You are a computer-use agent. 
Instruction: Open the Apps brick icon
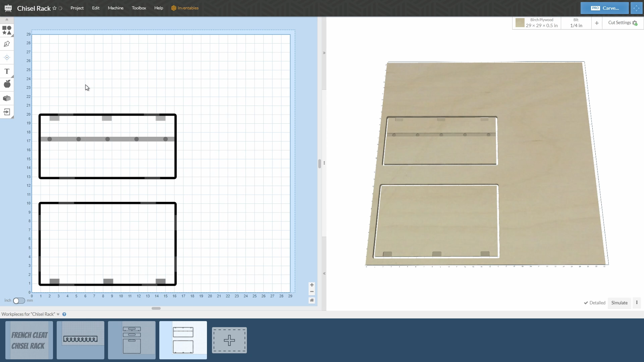[7, 98]
